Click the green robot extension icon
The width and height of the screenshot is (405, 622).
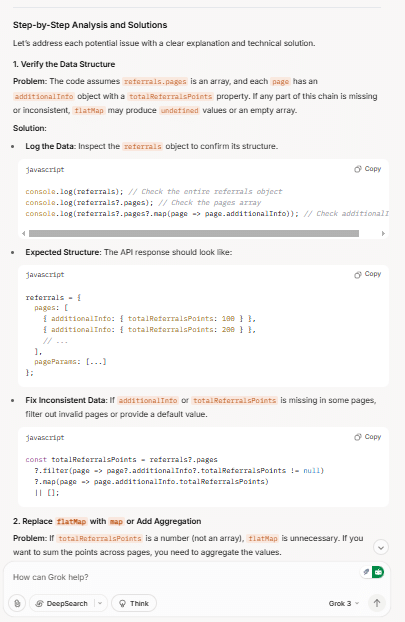(x=378, y=572)
